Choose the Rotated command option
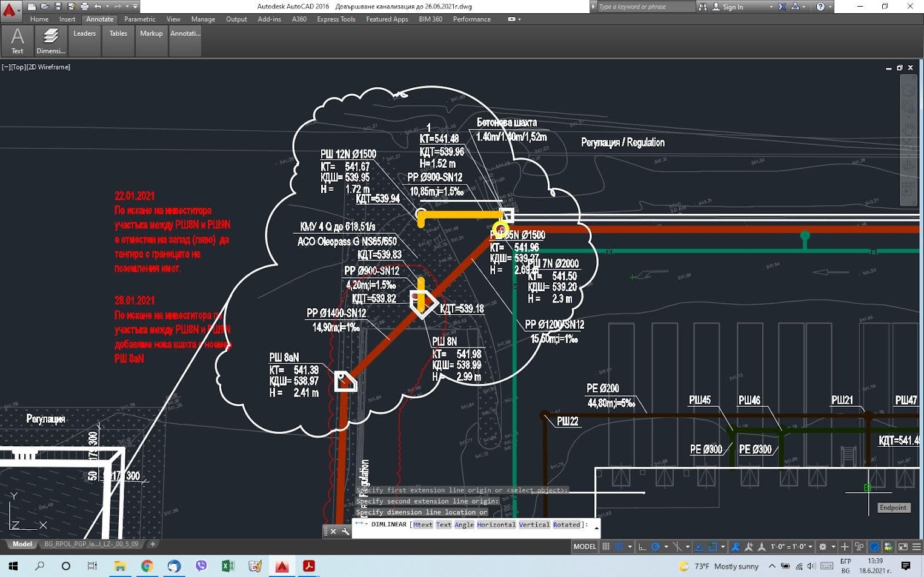Image resolution: width=924 pixels, height=577 pixels. pyautogui.click(x=567, y=525)
